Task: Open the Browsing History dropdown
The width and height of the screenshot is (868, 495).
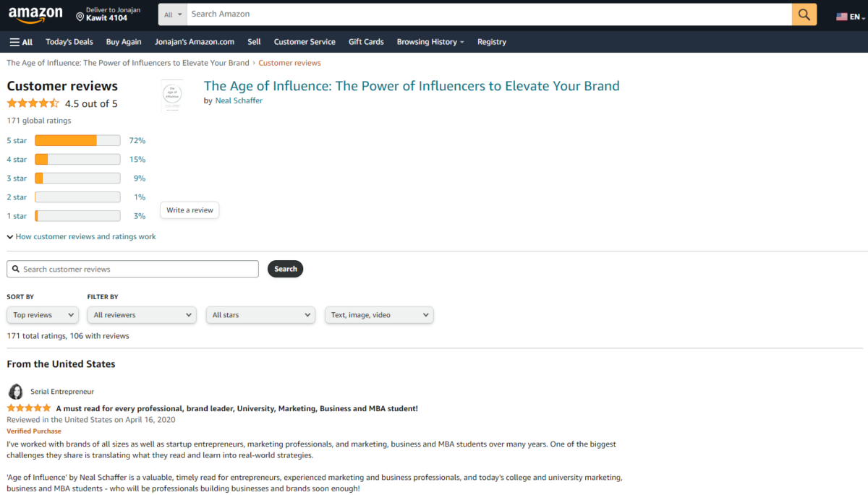Action: (x=430, y=41)
